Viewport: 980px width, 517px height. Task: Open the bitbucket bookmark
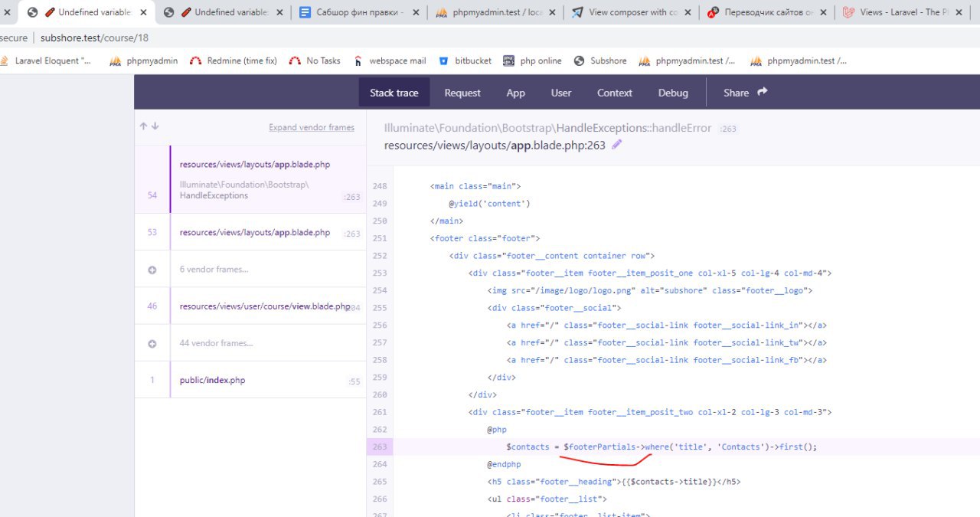click(x=467, y=61)
